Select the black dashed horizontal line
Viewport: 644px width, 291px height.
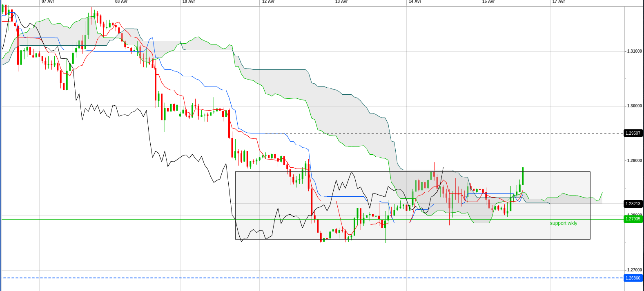445,133
